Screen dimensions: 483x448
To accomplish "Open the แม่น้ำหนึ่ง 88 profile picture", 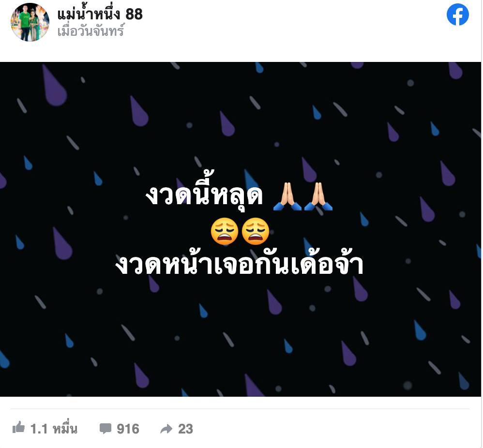I will point(30,22).
